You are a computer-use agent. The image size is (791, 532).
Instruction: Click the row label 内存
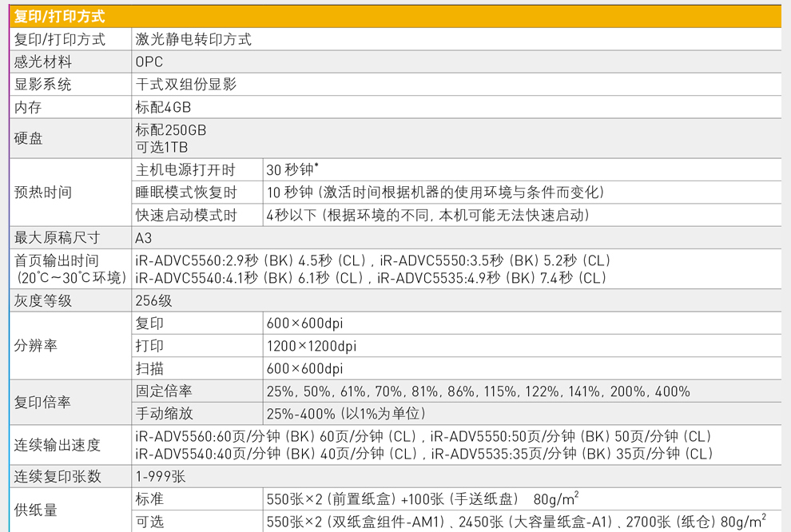[28, 107]
